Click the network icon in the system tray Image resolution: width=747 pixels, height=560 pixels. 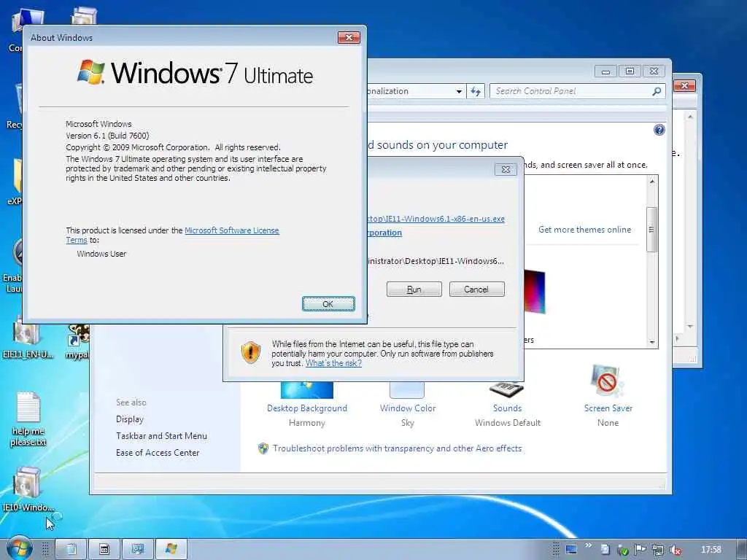click(x=658, y=550)
